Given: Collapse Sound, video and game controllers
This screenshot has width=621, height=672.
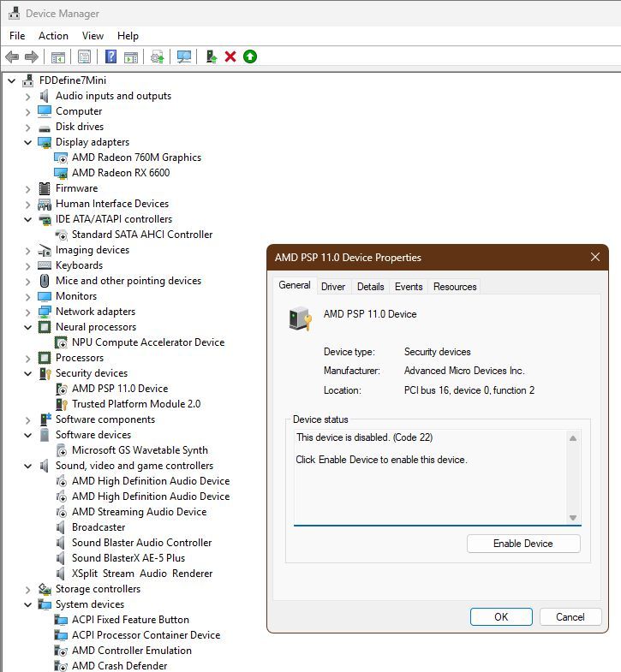Looking at the screenshot, I should 28,466.
